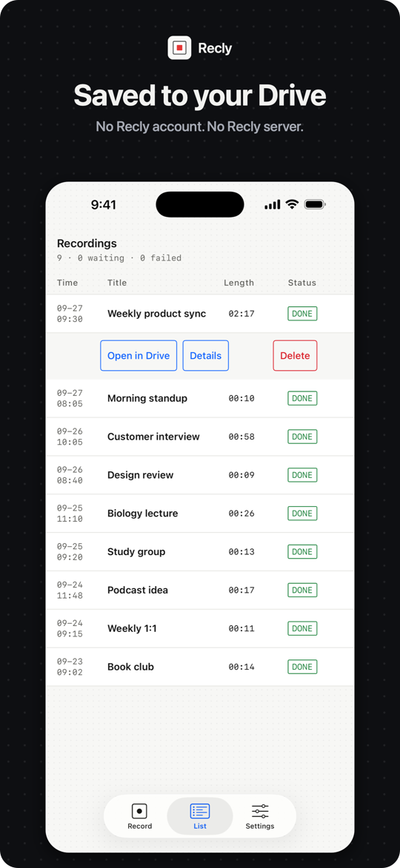Click the 00:17 length value
Image resolution: width=400 pixels, height=868 pixels.
click(241, 590)
